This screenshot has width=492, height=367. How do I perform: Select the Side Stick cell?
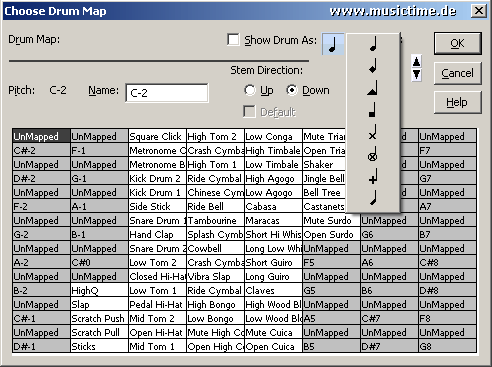click(157, 206)
